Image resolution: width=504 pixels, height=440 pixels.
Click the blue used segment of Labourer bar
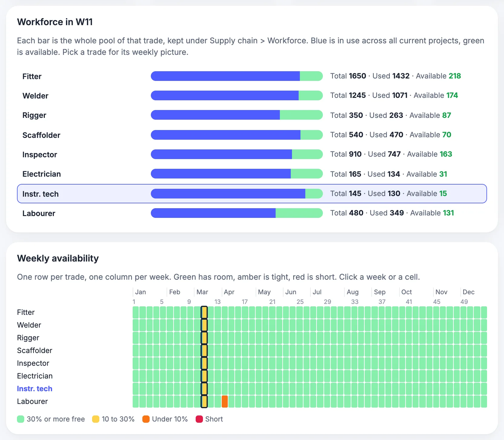point(213,213)
